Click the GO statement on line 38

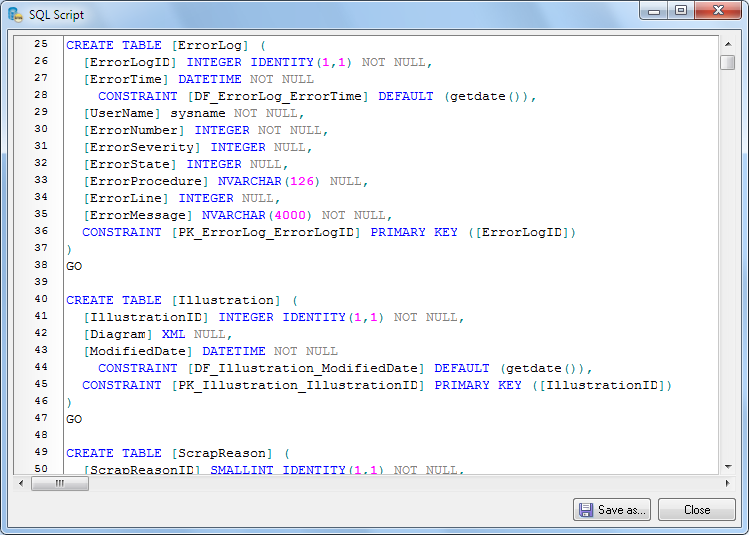click(74, 266)
